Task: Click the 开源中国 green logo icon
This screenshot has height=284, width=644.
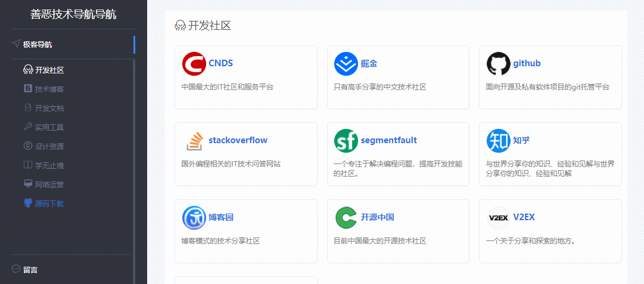Action: coord(346,218)
